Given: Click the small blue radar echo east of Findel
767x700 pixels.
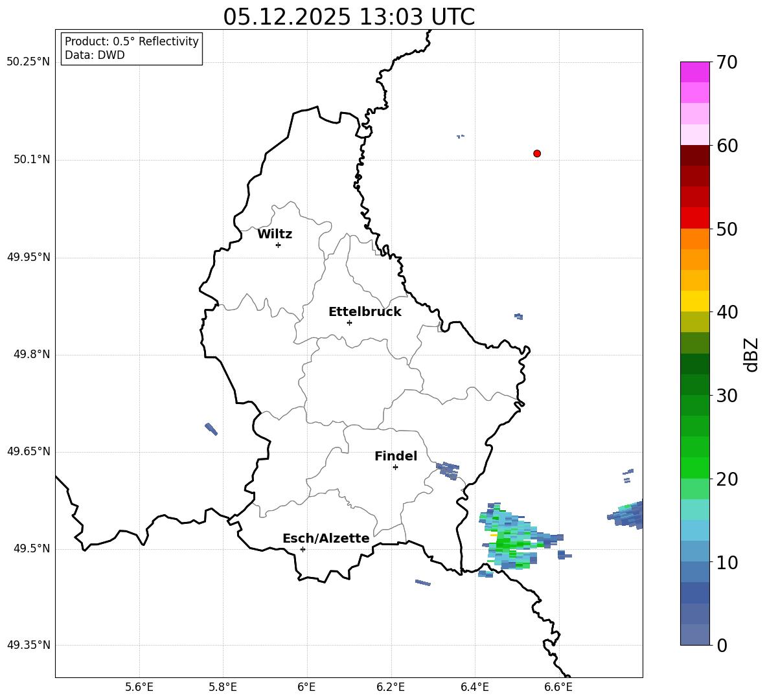Looking at the screenshot, I should (x=448, y=470).
